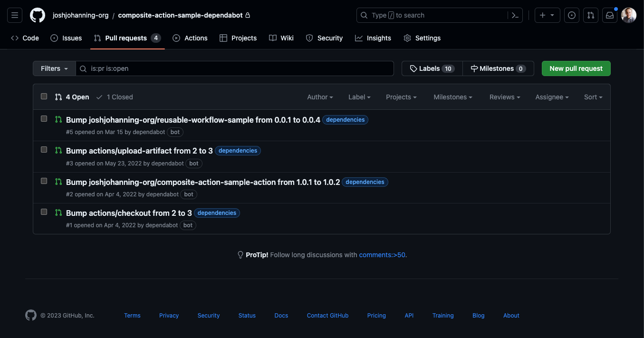
Task: Check the checkbox for Bump actions/checkout PR
Action: [x=44, y=212]
